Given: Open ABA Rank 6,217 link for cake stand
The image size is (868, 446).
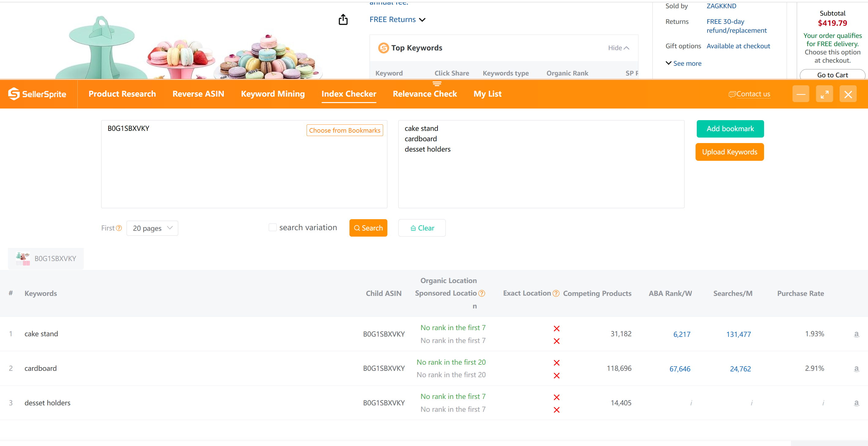Looking at the screenshot, I should point(681,334).
